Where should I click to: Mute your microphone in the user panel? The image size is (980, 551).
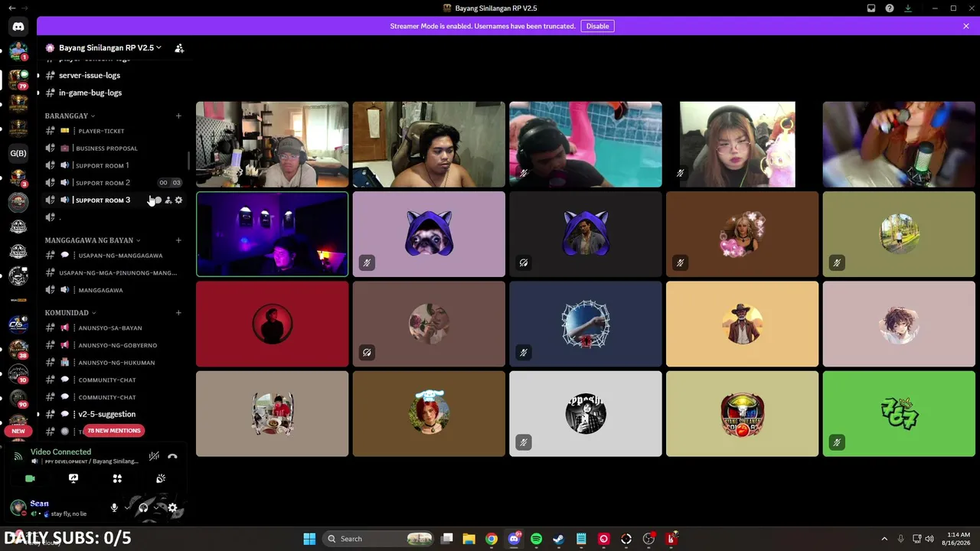click(114, 507)
